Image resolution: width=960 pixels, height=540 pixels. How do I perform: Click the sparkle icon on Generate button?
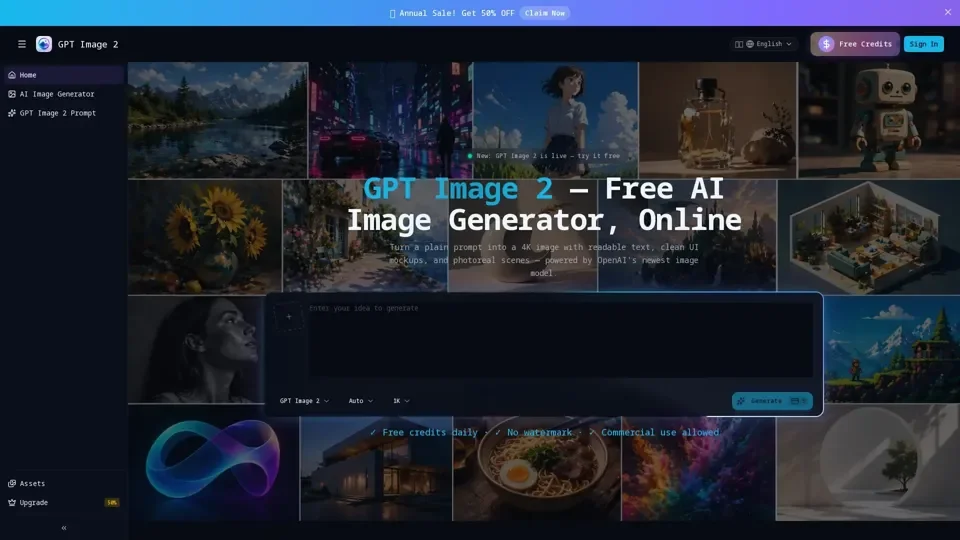[x=741, y=401]
